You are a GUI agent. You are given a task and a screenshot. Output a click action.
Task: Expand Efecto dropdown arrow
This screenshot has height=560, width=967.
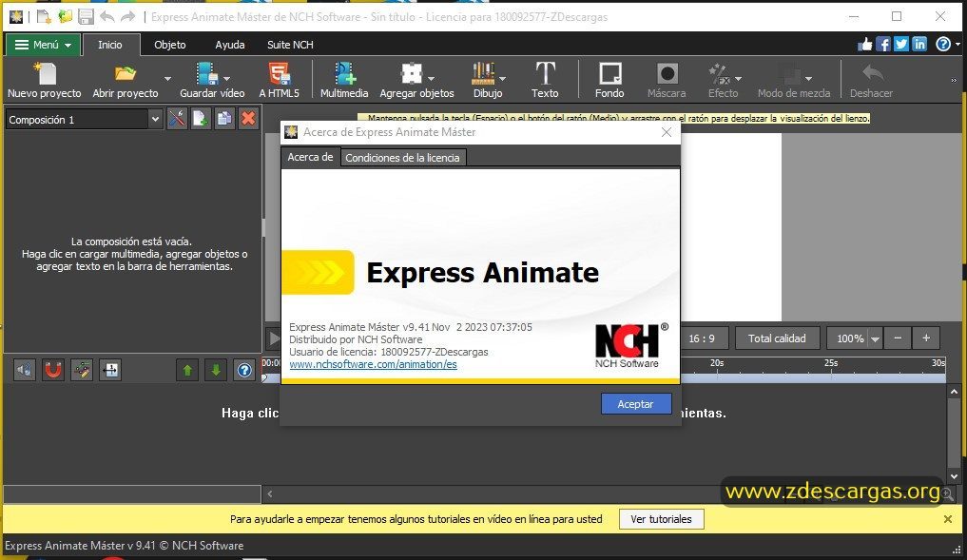[738, 79]
